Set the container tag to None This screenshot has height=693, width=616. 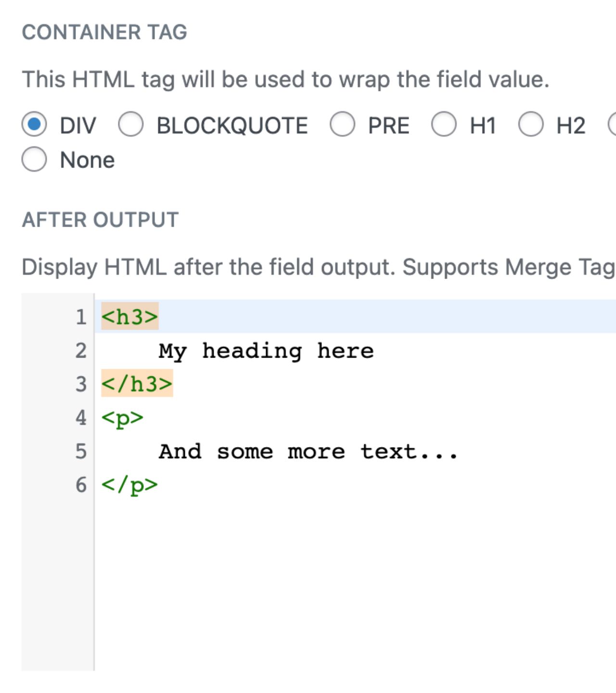(x=34, y=159)
